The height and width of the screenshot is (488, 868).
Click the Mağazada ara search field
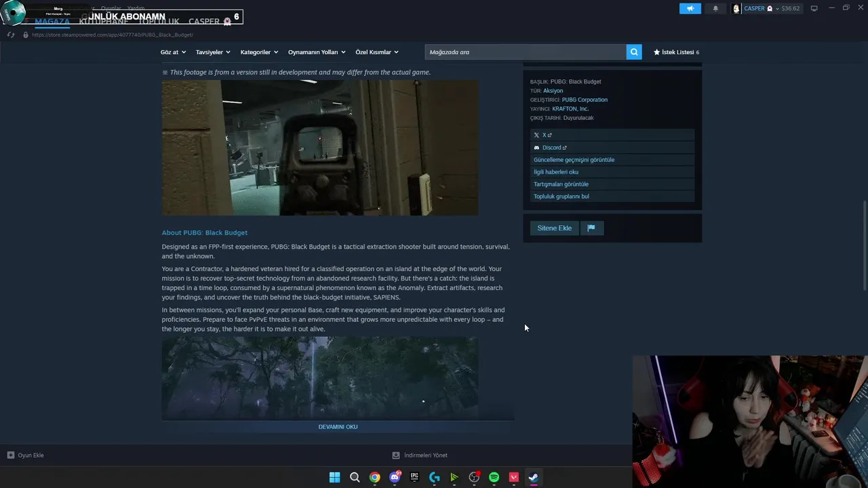pos(526,52)
